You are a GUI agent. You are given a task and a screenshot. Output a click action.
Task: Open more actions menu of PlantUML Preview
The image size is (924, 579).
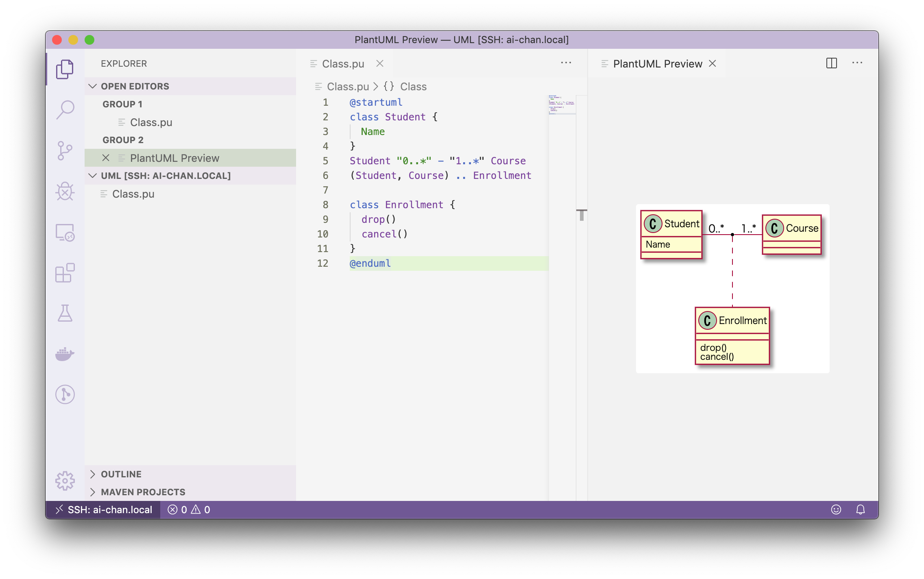pos(858,63)
